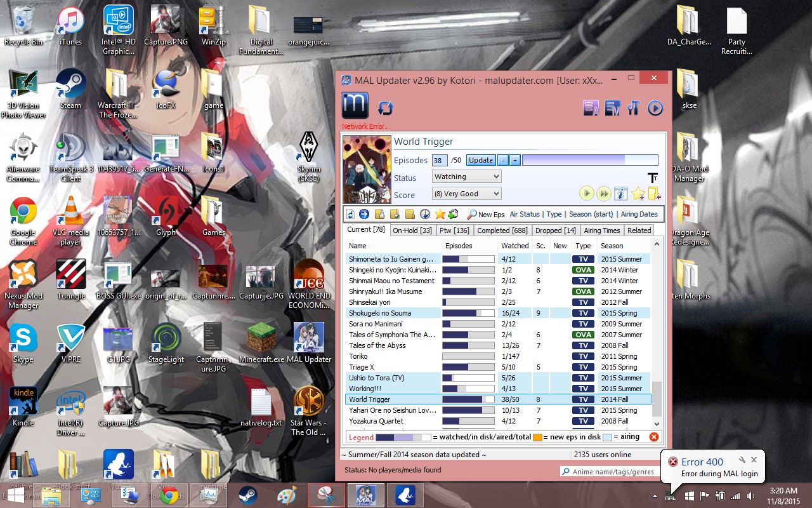
Task: Click the blue info icon for World Trigger
Action: click(620, 193)
